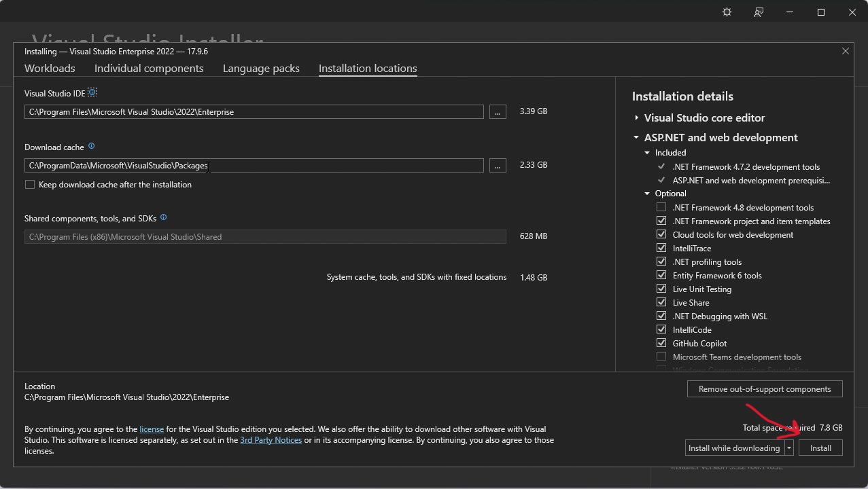The width and height of the screenshot is (868, 489).
Task: Open the installer settings gear icon
Action: click(x=727, y=12)
